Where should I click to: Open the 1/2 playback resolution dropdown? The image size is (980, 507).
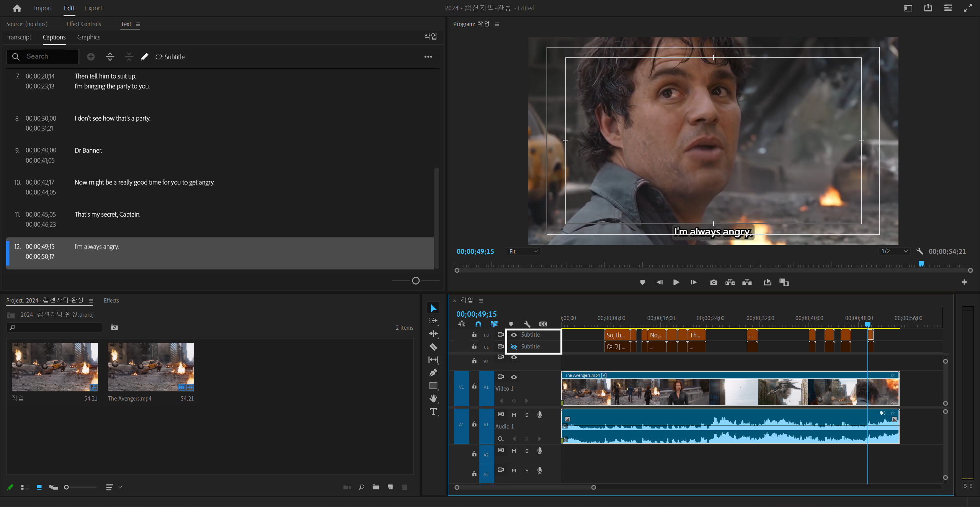click(x=894, y=251)
